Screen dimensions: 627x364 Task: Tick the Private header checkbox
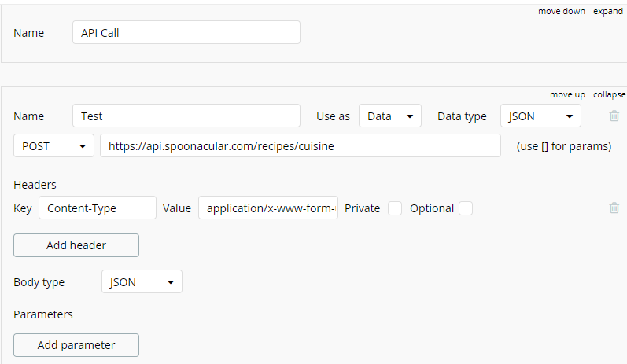point(395,208)
